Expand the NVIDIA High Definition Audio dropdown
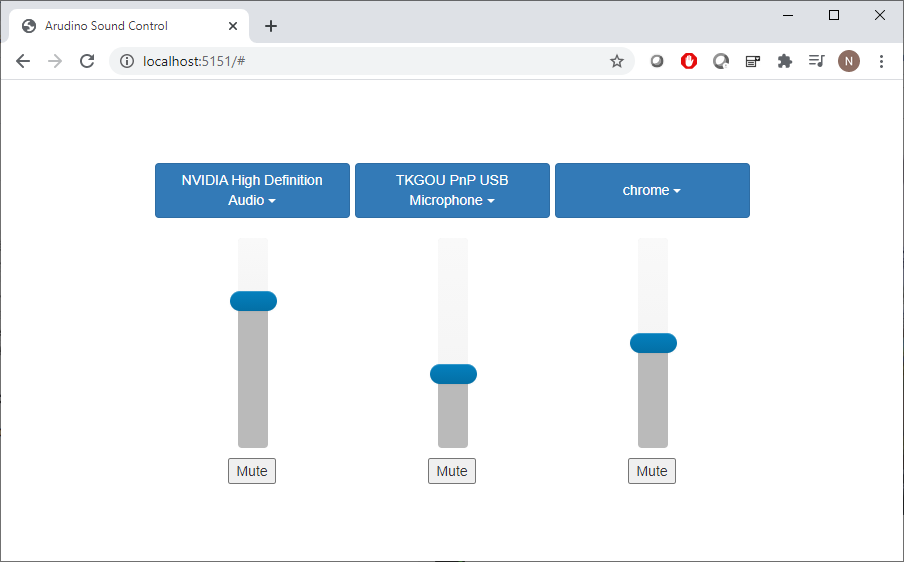 (x=252, y=190)
